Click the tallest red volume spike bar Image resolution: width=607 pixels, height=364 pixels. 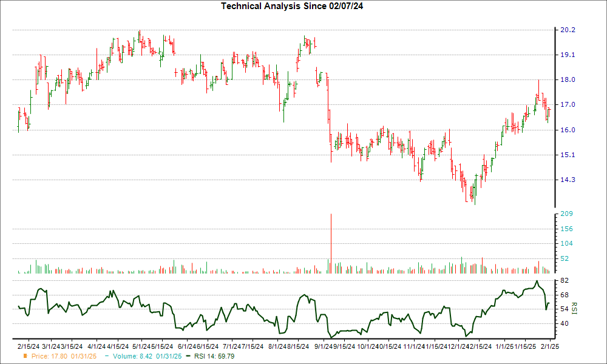[x=331, y=243]
